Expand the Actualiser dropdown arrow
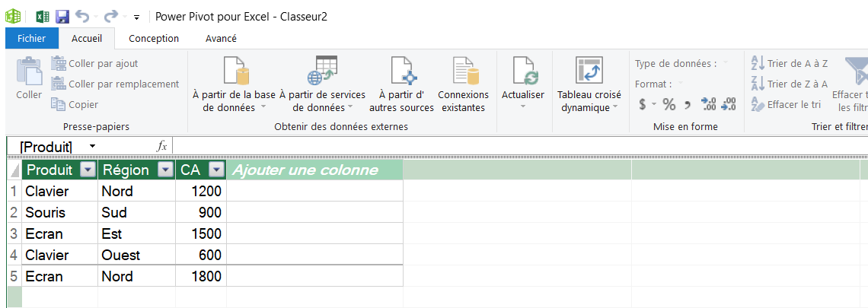This screenshot has height=308, width=868. point(523,106)
